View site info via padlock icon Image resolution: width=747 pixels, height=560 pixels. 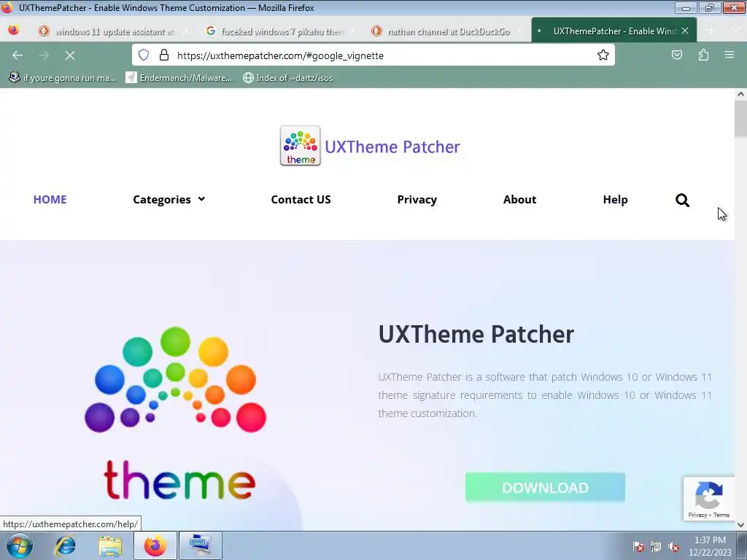[164, 55]
